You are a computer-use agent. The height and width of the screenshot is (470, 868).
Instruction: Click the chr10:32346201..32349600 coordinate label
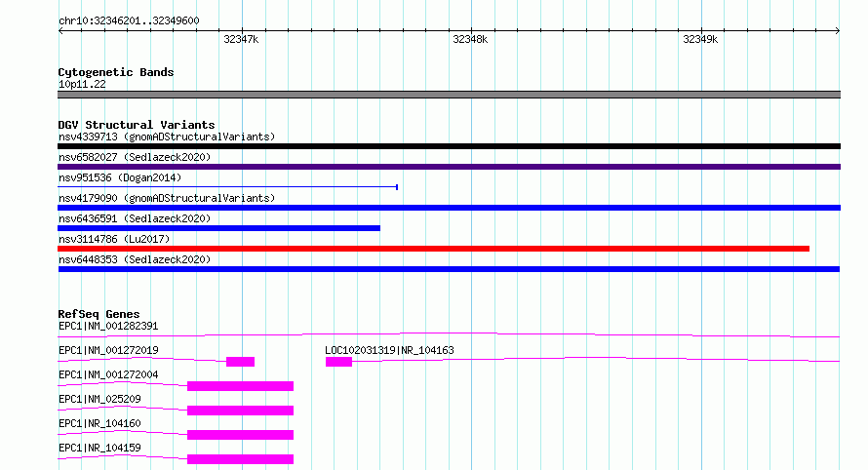tap(129, 20)
